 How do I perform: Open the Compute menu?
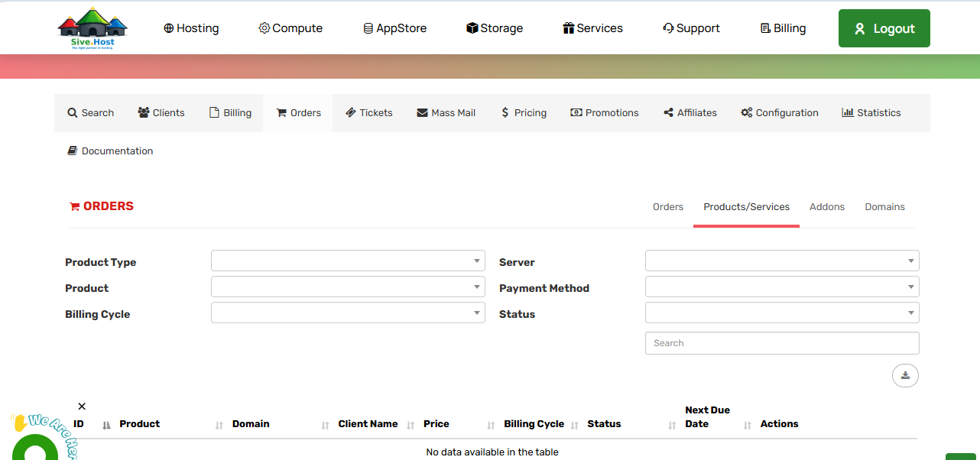click(x=290, y=28)
